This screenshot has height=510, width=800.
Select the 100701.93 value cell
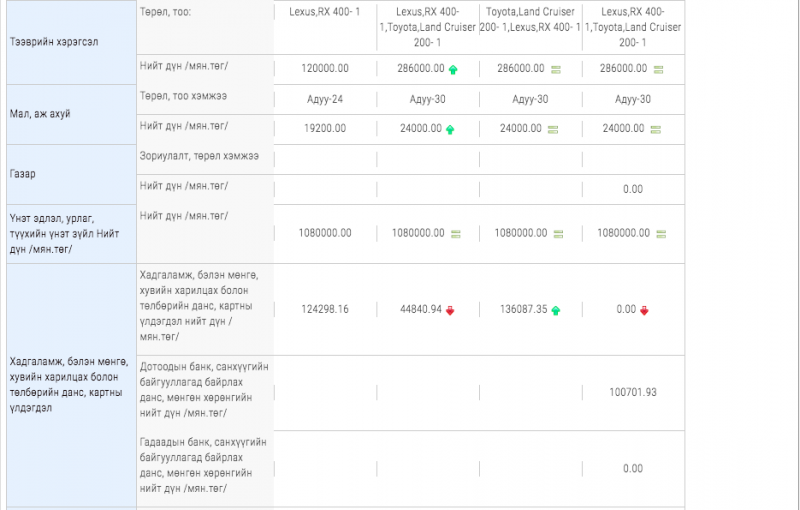pos(632,393)
